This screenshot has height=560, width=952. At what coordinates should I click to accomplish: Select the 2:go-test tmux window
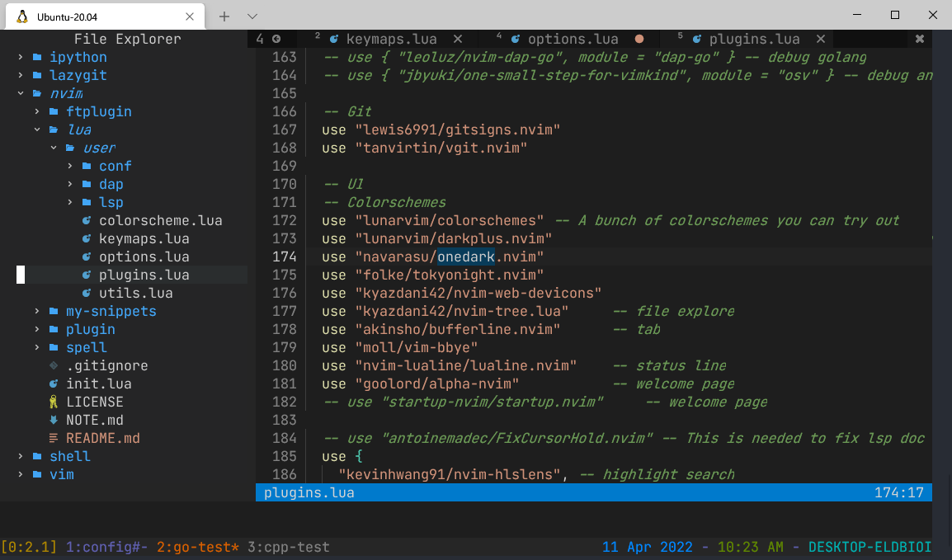(x=197, y=547)
